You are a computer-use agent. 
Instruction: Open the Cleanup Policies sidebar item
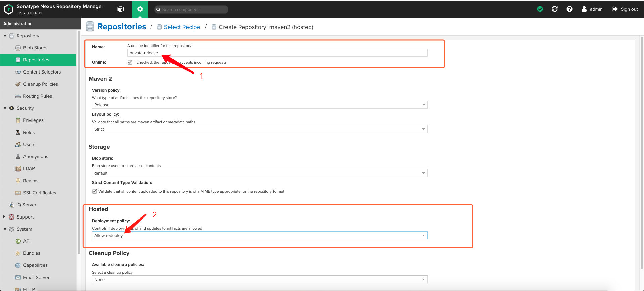pos(40,84)
